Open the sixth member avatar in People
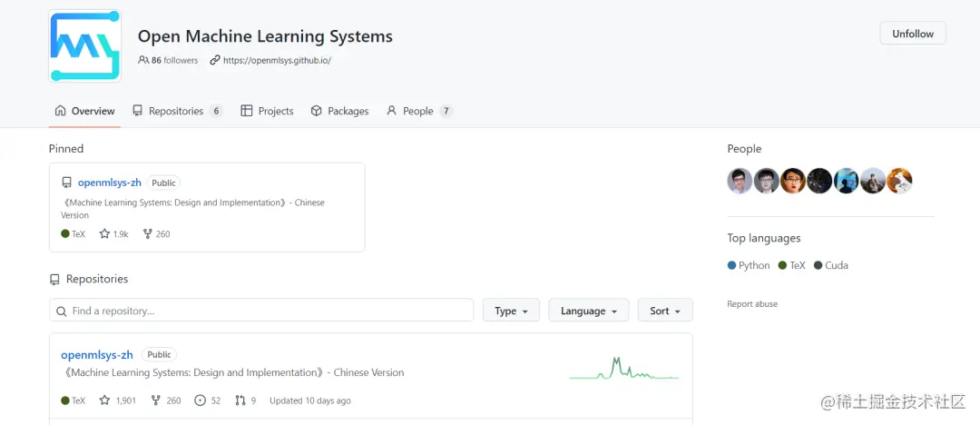 coord(873,181)
